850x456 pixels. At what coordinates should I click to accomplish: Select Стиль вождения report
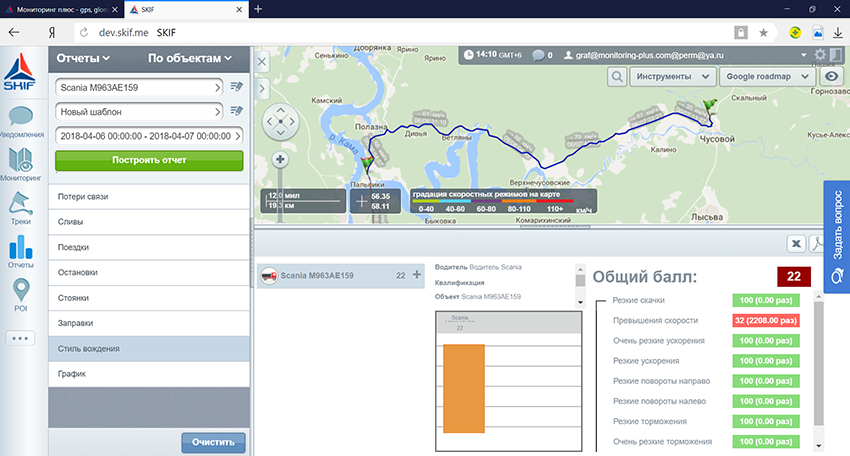click(x=149, y=349)
